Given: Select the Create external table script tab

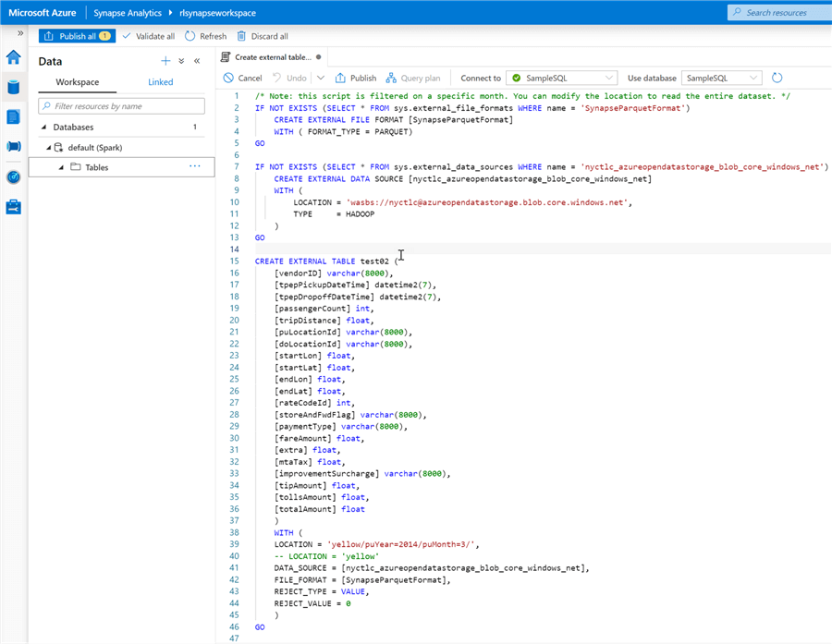Looking at the screenshot, I should coord(274,57).
